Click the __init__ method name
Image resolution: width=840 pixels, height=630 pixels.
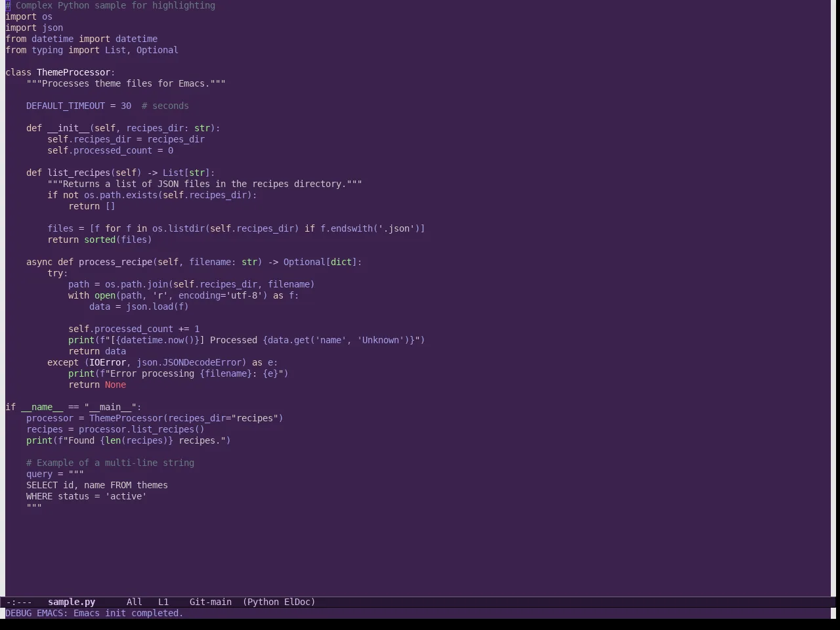pos(68,128)
